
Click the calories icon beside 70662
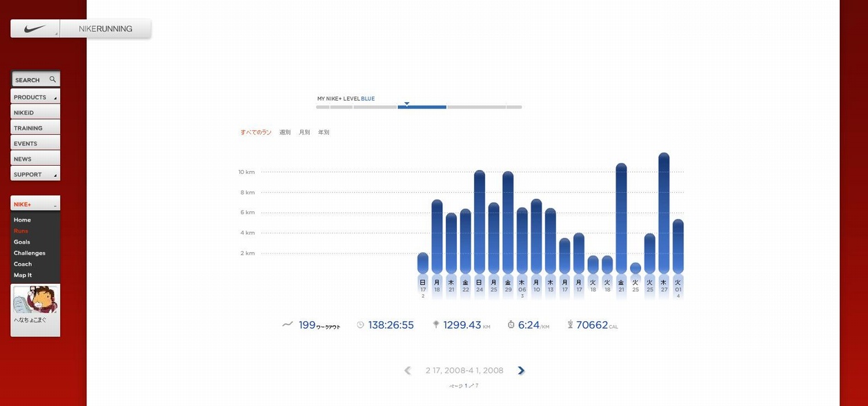[x=570, y=325]
